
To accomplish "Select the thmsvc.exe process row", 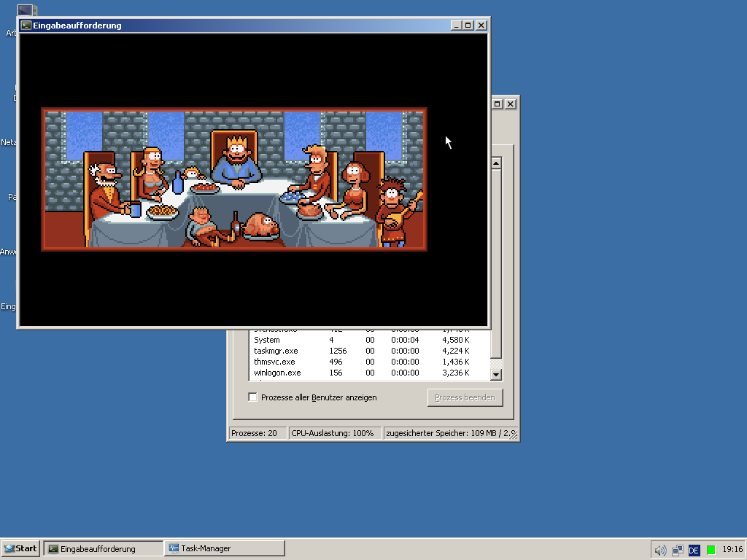I will [369, 362].
